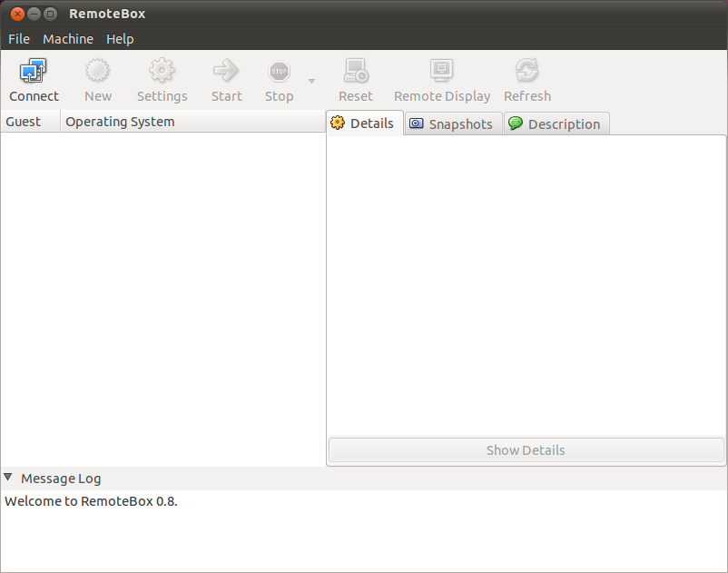728x573 pixels.
Task: Open the File menu
Action: pyautogui.click(x=19, y=39)
